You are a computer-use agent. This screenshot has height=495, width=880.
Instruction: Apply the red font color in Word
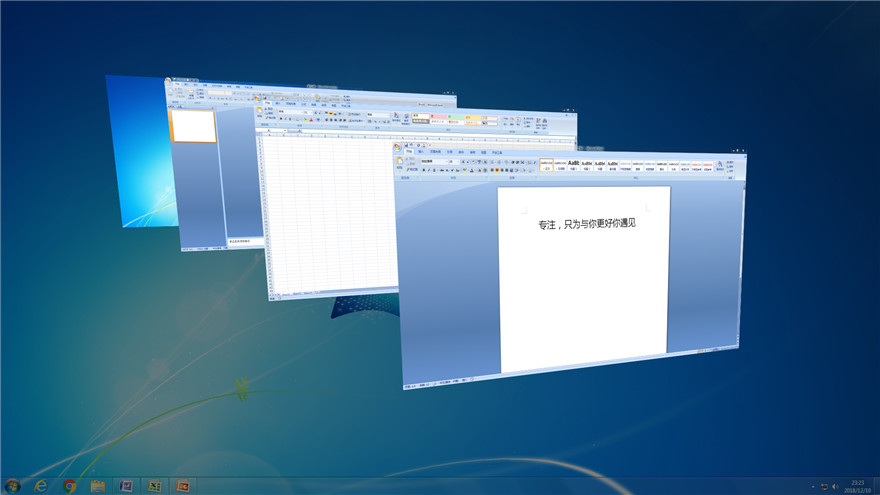click(471, 170)
